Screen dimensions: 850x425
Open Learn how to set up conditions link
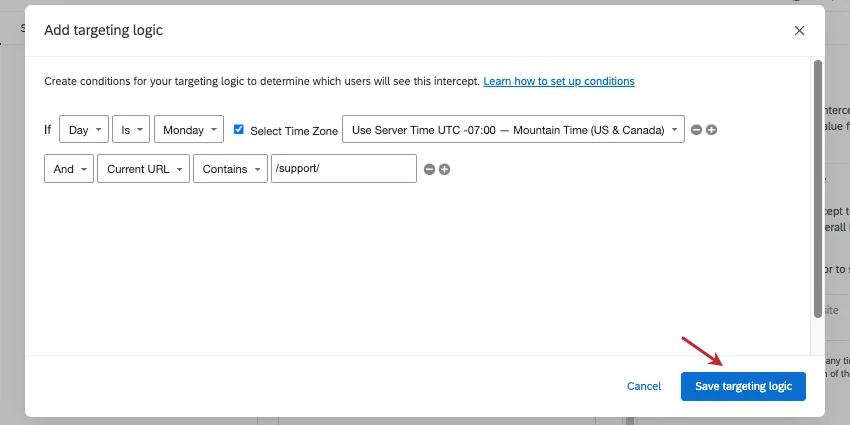pos(559,81)
